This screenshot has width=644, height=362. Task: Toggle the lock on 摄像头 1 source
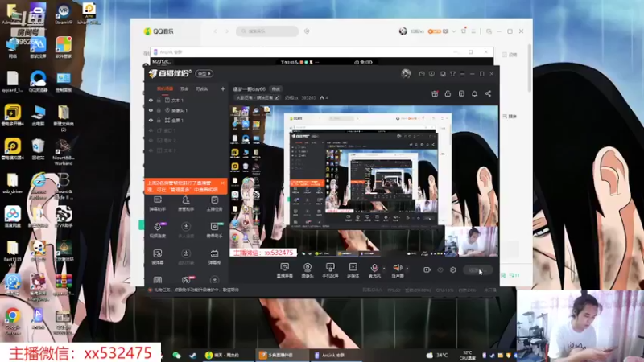point(159,110)
